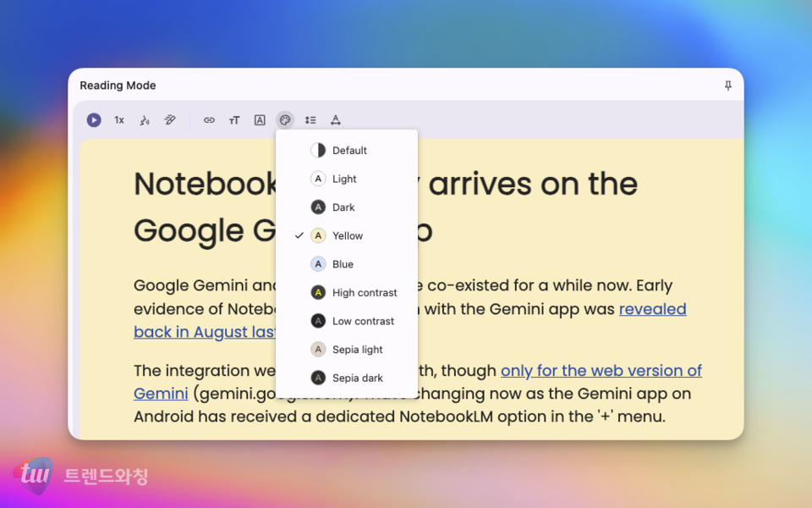Toggle links with the chain icon
The width and height of the screenshot is (812, 508).
coord(209,120)
